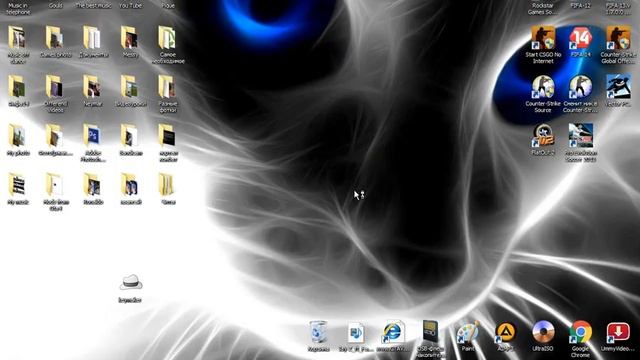Open the My photo folder
Screen dimensions: 640x360
(x=18, y=140)
